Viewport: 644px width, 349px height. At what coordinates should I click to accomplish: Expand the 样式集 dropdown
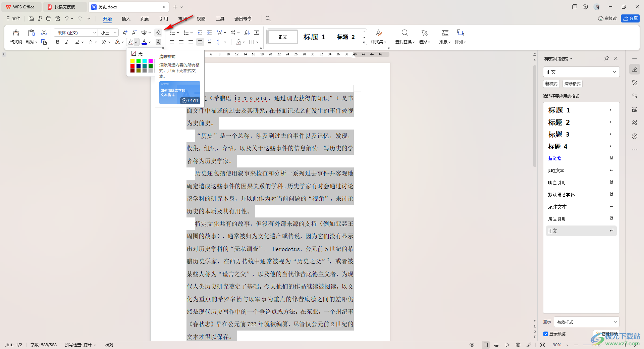tap(378, 42)
